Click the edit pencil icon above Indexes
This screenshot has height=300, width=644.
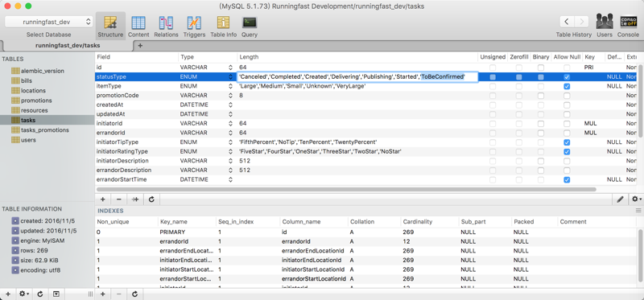click(620, 199)
